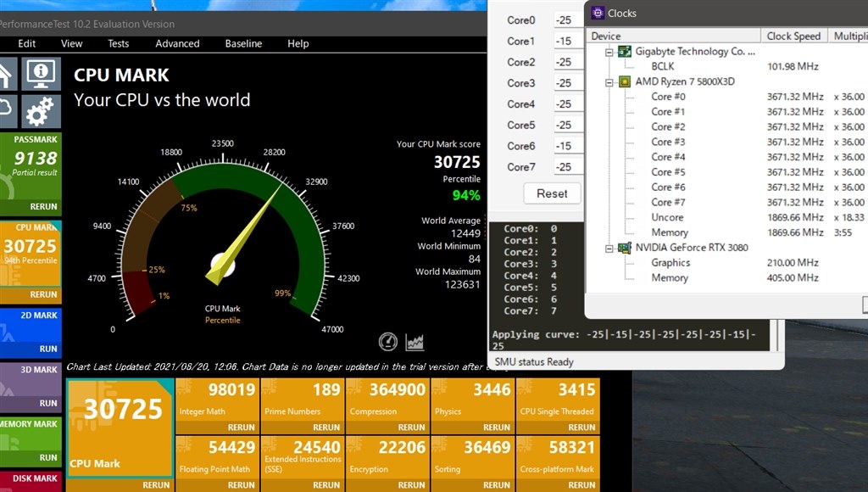Click the Core1 offset field
The image size is (868, 492).
click(x=569, y=41)
